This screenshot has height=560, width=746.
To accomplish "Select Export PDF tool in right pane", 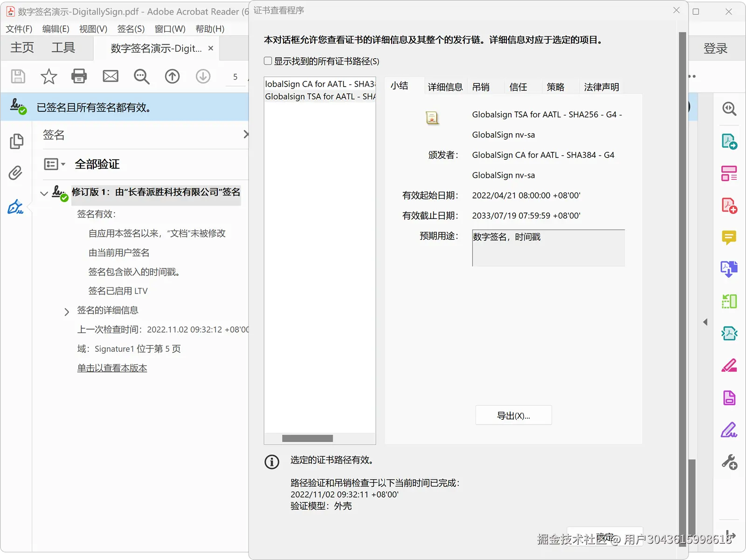I will [729, 141].
